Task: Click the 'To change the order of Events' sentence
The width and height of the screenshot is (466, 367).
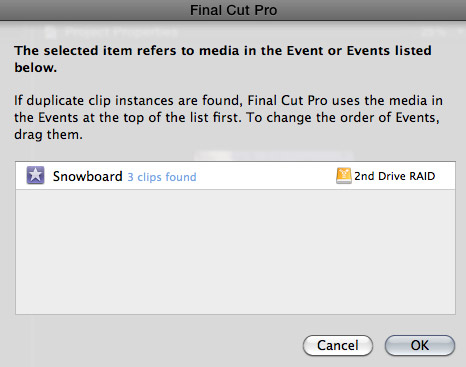Action: pyautogui.click(x=343, y=117)
